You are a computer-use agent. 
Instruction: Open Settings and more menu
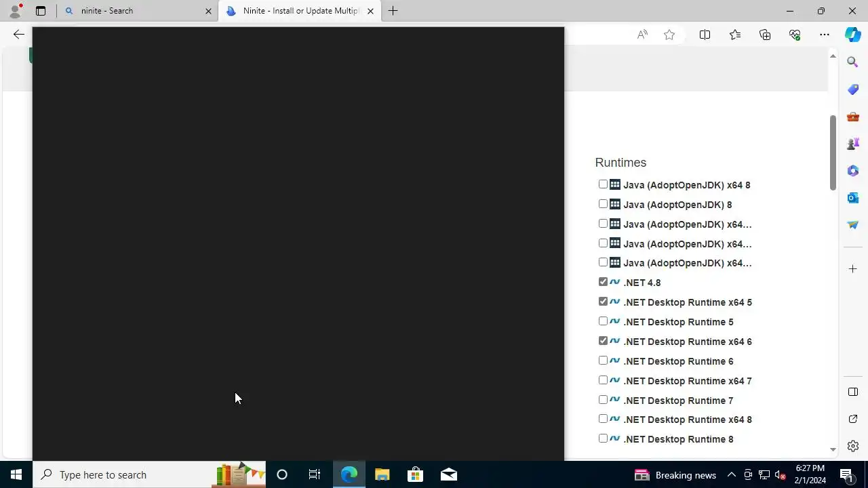point(825,35)
